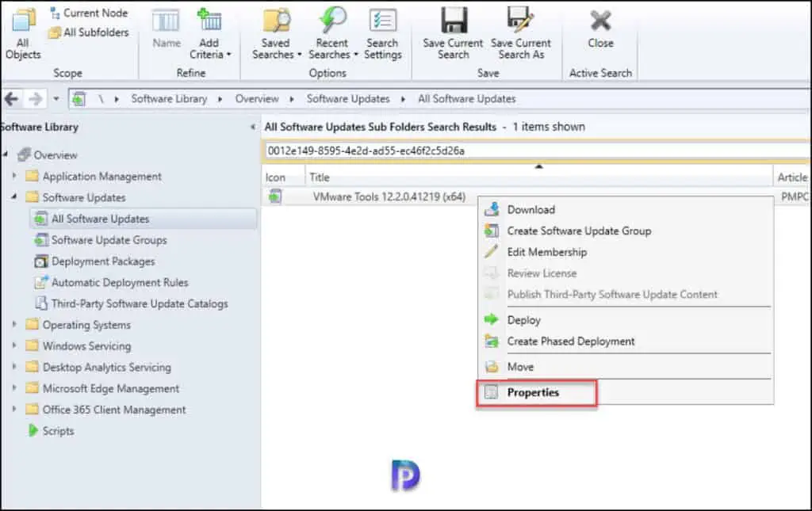Screen dimensions: 812x511
Task: Open the Deployment Packages node
Action: [95, 261]
